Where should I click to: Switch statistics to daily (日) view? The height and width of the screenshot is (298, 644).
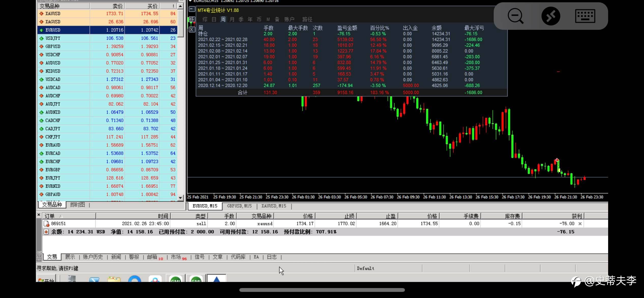[214, 19]
